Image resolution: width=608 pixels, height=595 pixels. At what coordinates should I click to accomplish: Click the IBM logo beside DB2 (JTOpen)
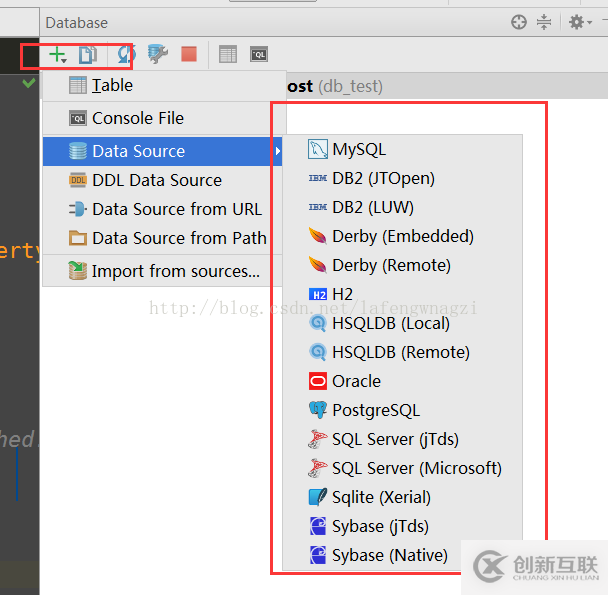[318, 178]
